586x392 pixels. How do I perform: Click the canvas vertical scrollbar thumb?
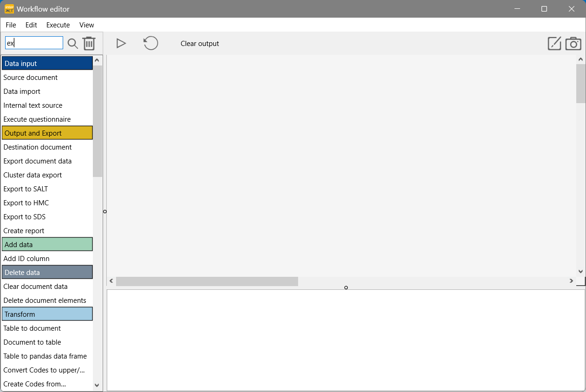pos(580,84)
